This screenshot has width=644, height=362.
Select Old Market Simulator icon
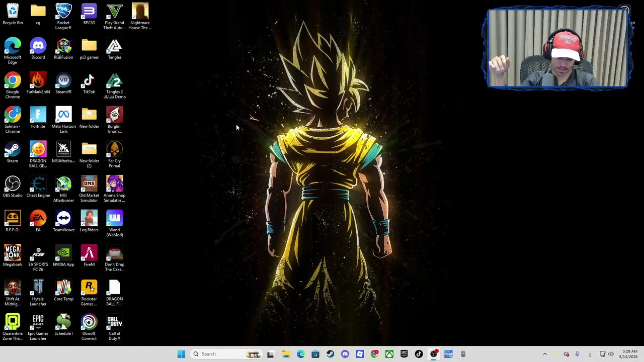tap(89, 189)
